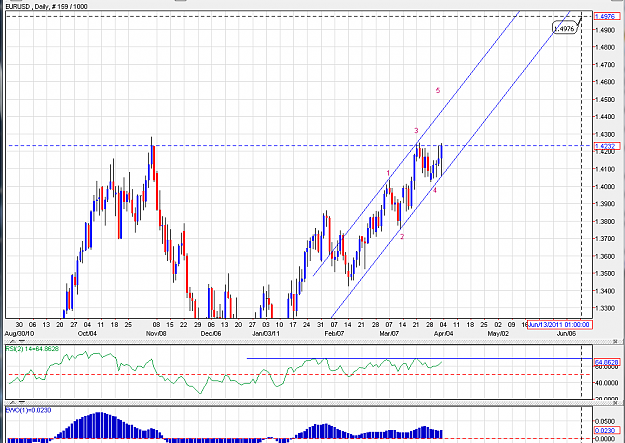Click the Jan/03/11 date label
The height and width of the screenshot is (443, 625).
(266, 333)
